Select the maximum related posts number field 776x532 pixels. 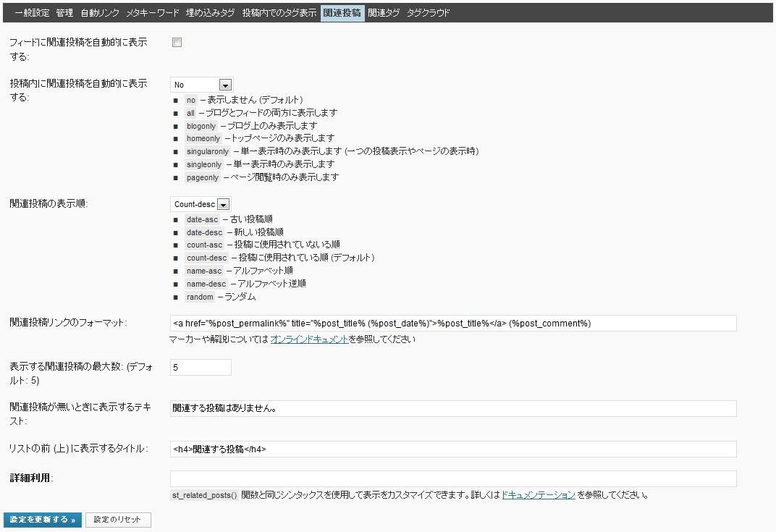point(200,368)
